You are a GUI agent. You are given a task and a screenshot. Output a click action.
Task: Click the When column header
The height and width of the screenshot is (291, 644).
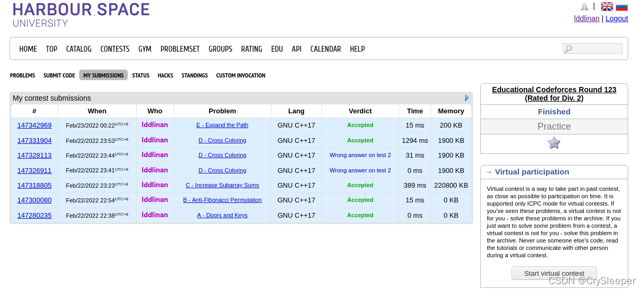pos(97,111)
